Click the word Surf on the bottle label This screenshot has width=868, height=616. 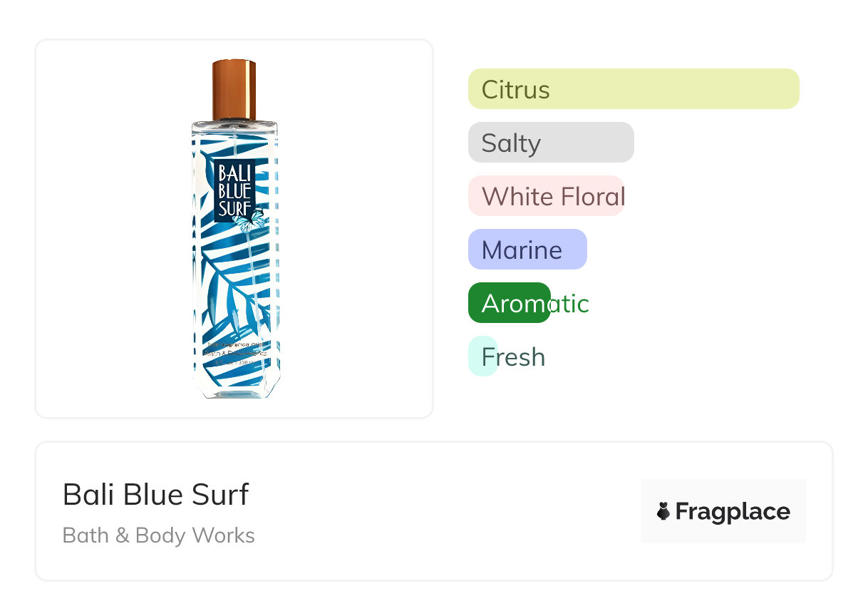pos(234,207)
